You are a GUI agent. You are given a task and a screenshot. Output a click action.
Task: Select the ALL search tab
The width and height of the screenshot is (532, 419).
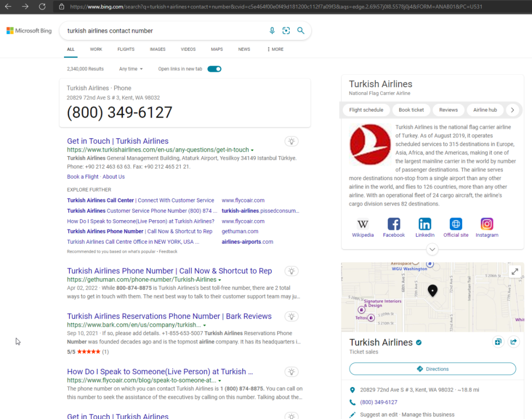(x=70, y=50)
